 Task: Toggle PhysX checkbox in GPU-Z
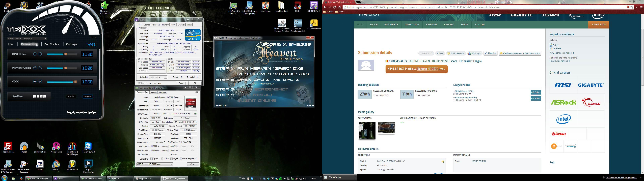pos(172,159)
